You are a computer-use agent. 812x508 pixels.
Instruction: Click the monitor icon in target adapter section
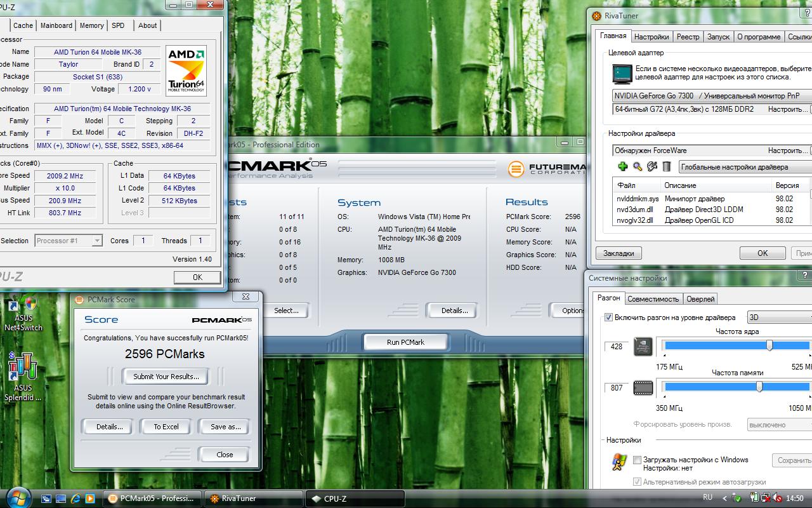(x=622, y=74)
